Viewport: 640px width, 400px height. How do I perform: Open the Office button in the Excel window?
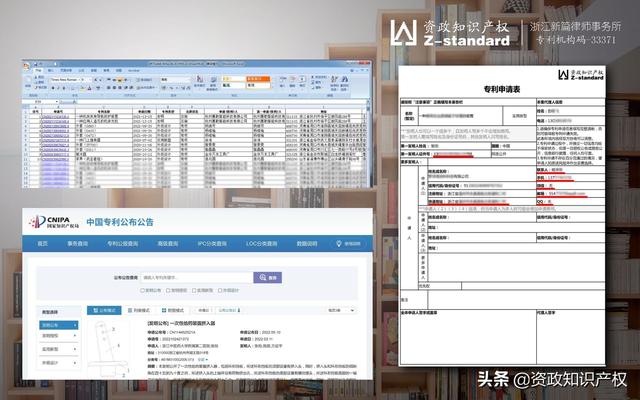[x=27, y=65]
